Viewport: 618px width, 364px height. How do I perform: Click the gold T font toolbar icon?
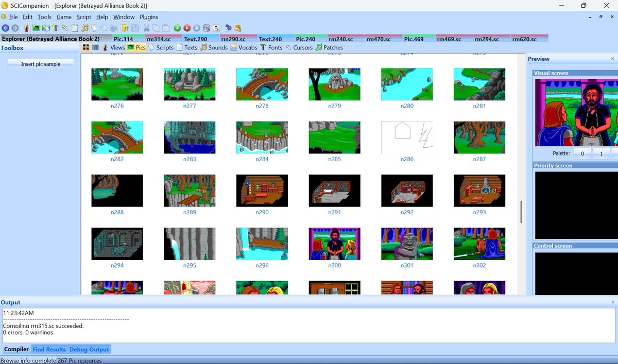(x=55, y=28)
